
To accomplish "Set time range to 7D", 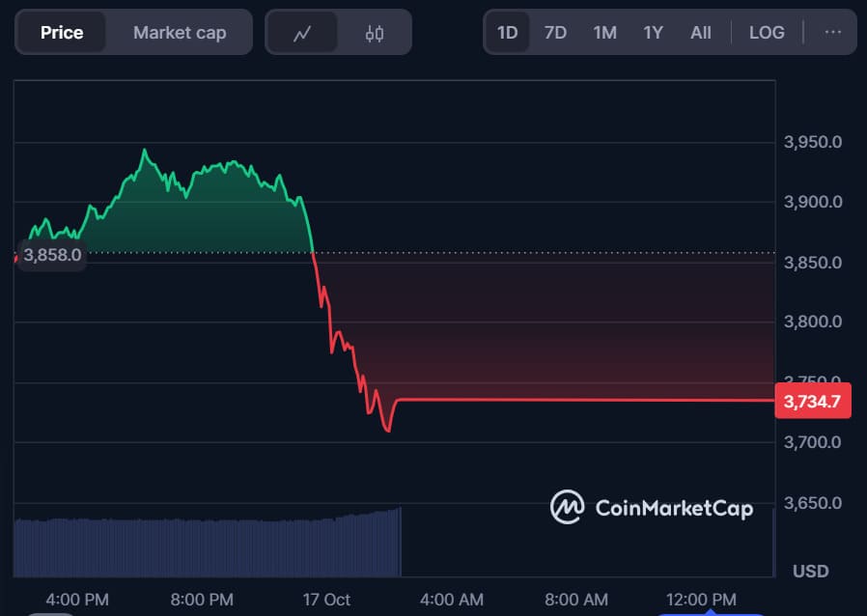I will 555,33.
